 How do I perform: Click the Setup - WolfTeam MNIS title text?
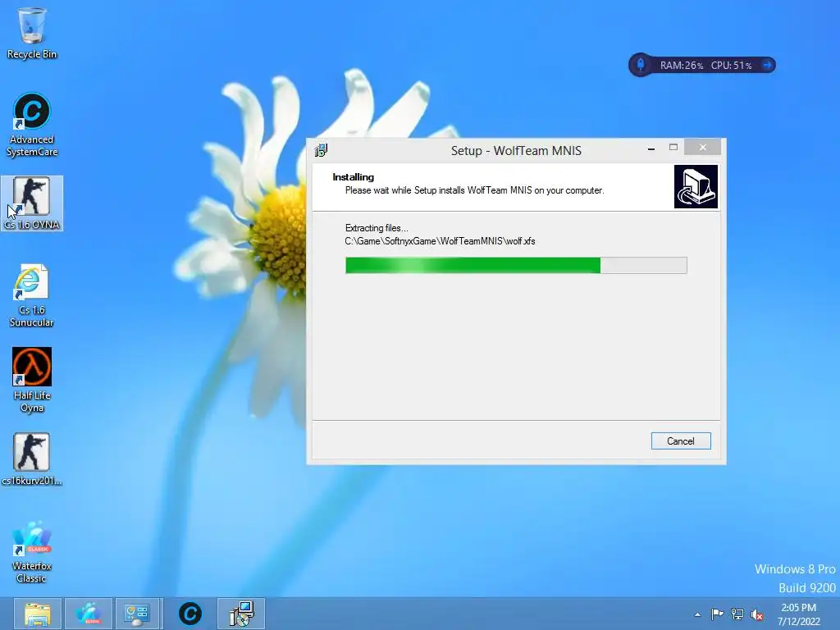point(516,151)
